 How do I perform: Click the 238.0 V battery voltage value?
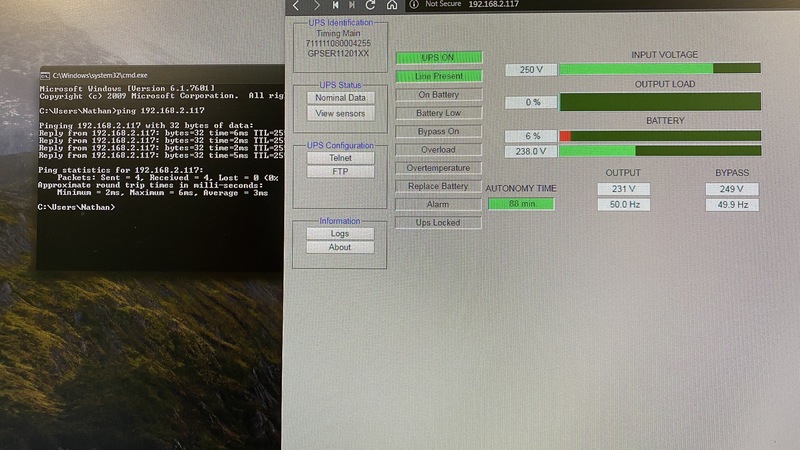(x=531, y=151)
